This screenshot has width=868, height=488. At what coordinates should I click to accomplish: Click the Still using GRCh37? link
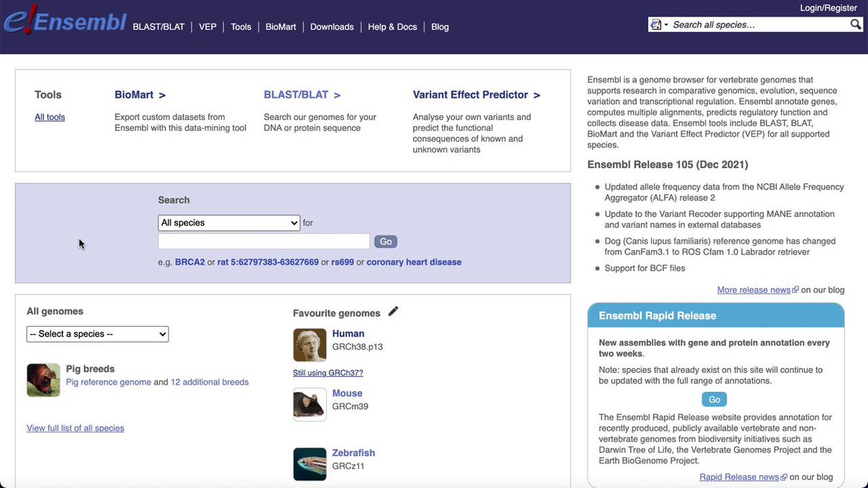tap(328, 373)
